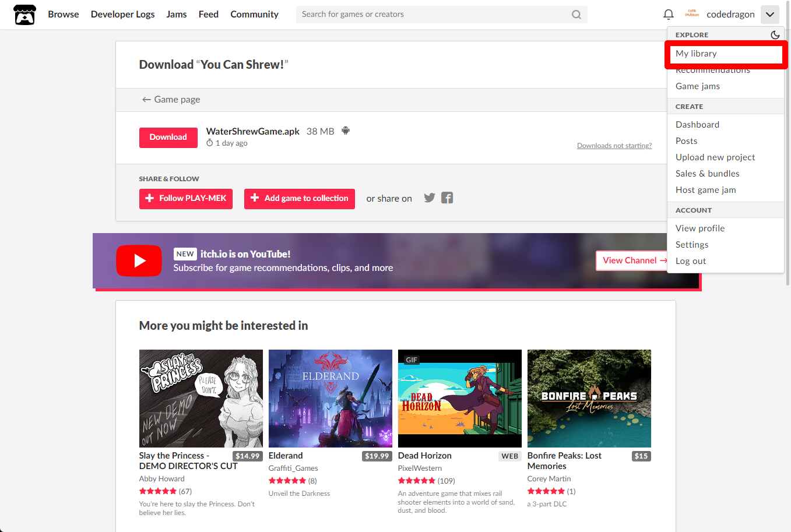Click Elderand star rating (8)
Screen dimensions: 791x532
point(293,481)
